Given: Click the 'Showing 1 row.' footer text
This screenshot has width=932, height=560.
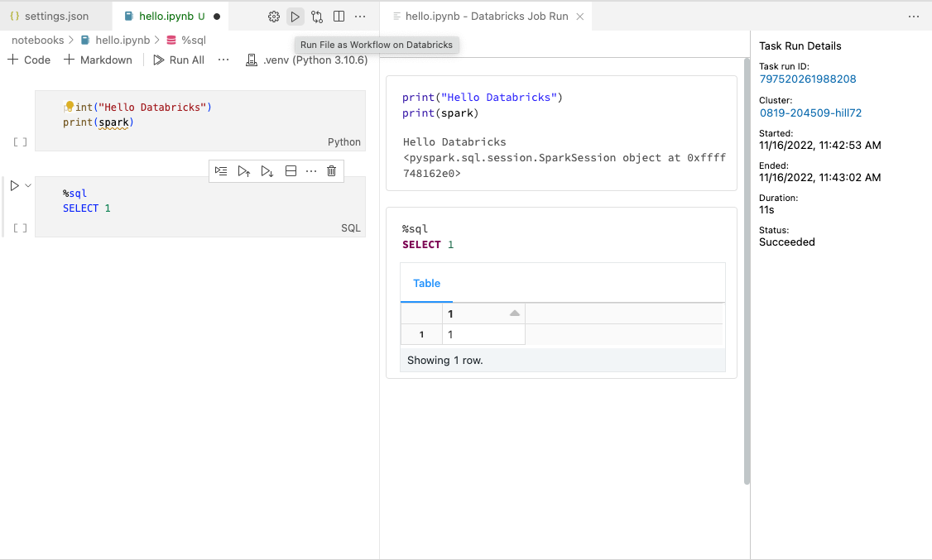Looking at the screenshot, I should [x=445, y=361].
